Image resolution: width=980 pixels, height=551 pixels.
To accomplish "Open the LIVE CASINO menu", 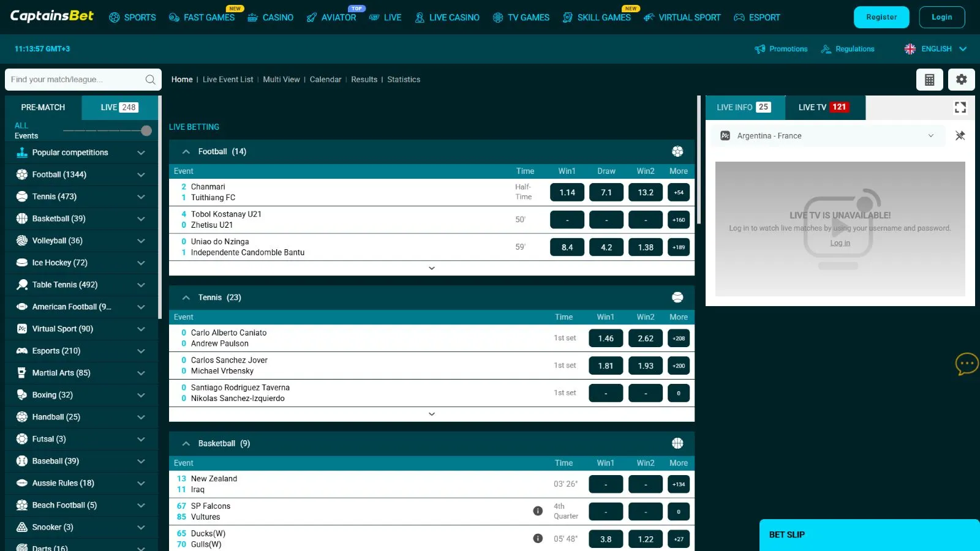I will (x=447, y=18).
